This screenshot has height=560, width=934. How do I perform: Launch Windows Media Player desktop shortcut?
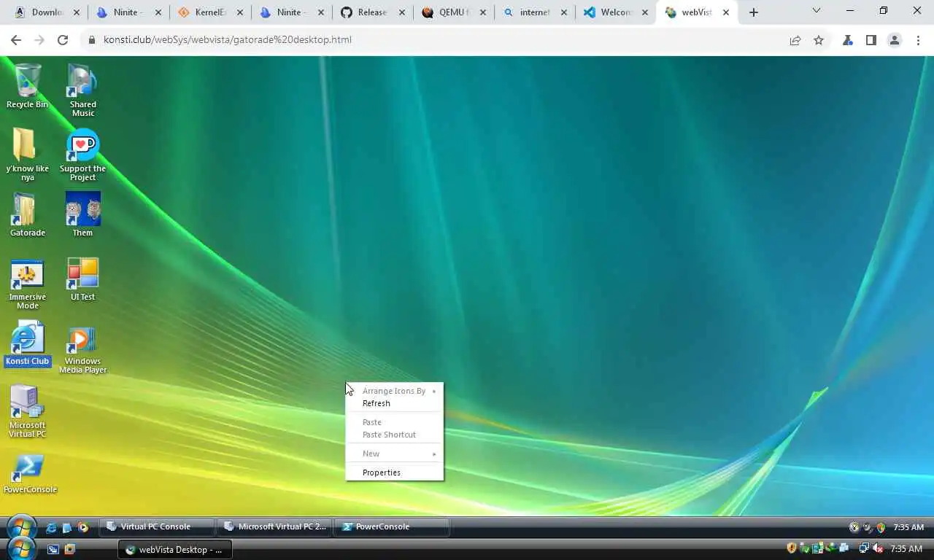coord(82,349)
